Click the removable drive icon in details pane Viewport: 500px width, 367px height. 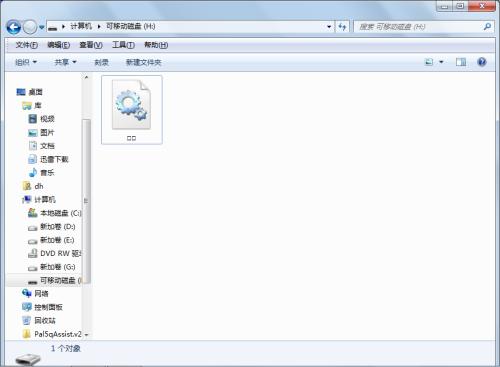(x=28, y=359)
